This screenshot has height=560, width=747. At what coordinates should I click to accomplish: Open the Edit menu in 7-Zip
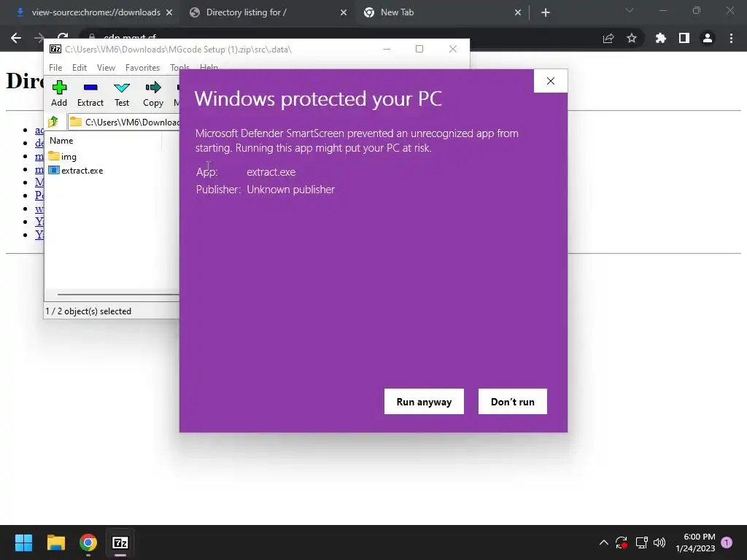pos(79,68)
